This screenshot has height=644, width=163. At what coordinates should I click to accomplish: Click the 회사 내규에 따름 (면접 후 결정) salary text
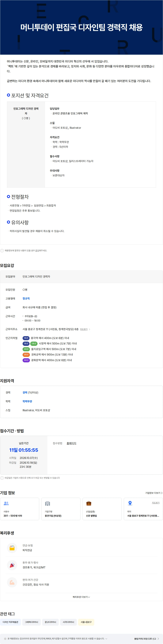[39, 307]
